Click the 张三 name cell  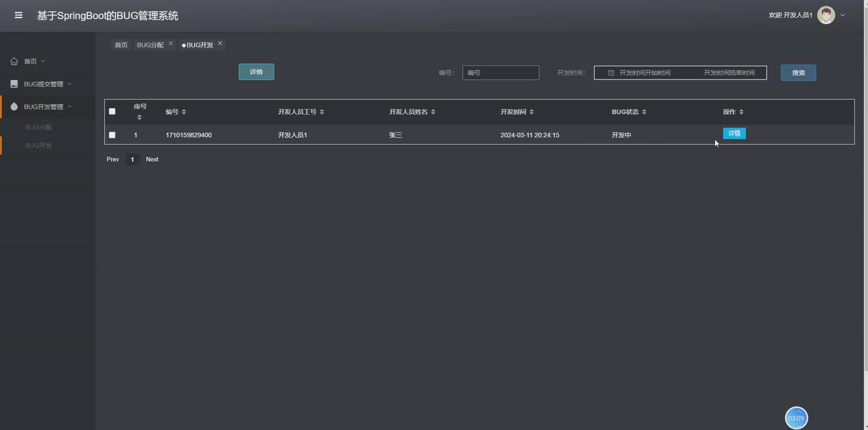[395, 135]
